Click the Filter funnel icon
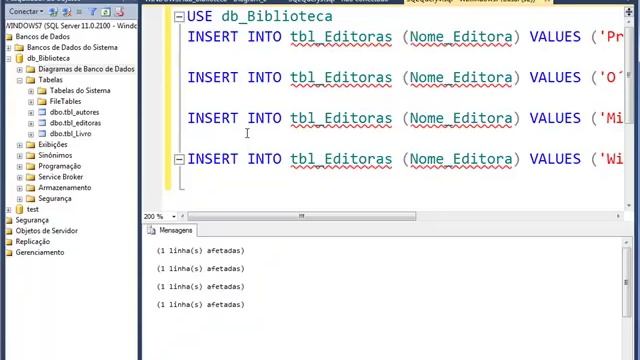The width and height of the screenshot is (640, 360). (x=93, y=12)
